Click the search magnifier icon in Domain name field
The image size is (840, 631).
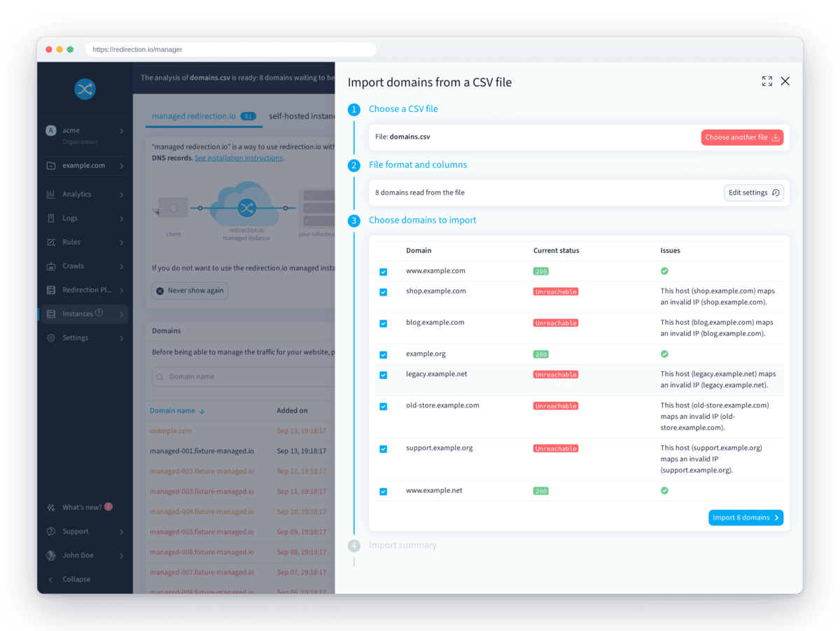tap(160, 377)
